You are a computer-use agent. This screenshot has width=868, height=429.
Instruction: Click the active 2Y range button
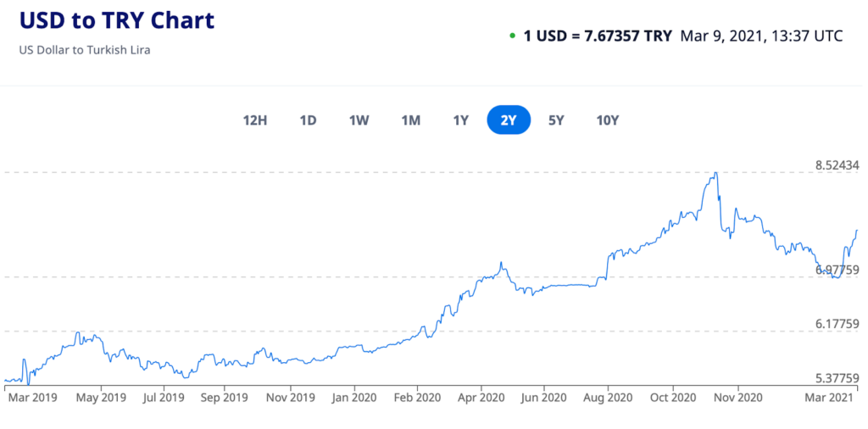(x=509, y=120)
